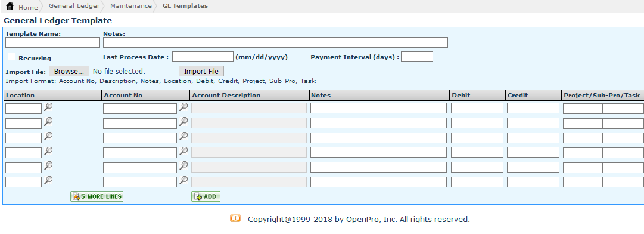The width and height of the screenshot is (644, 234).
Task: Focus the Last Process Date field
Action: 203,57
